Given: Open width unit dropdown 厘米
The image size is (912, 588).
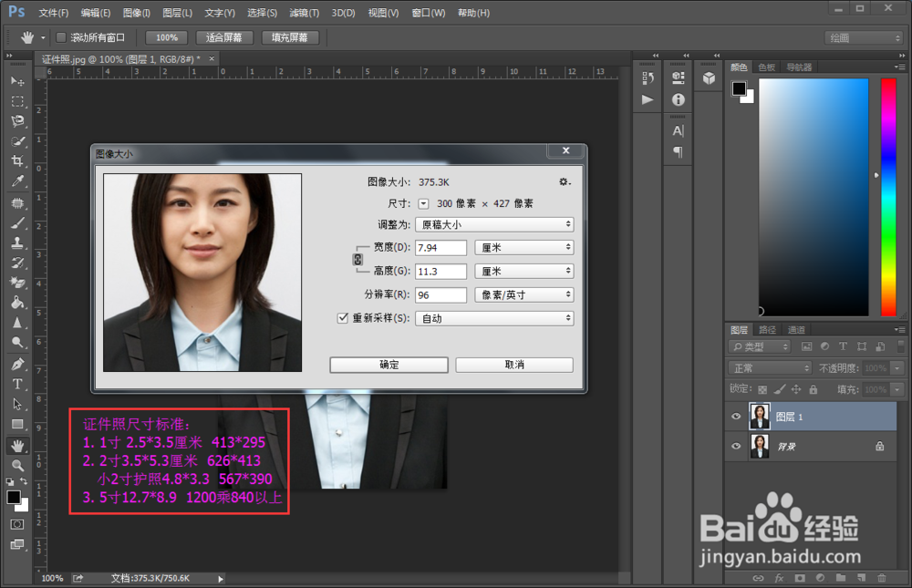Looking at the screenshot, I should 524,247.
